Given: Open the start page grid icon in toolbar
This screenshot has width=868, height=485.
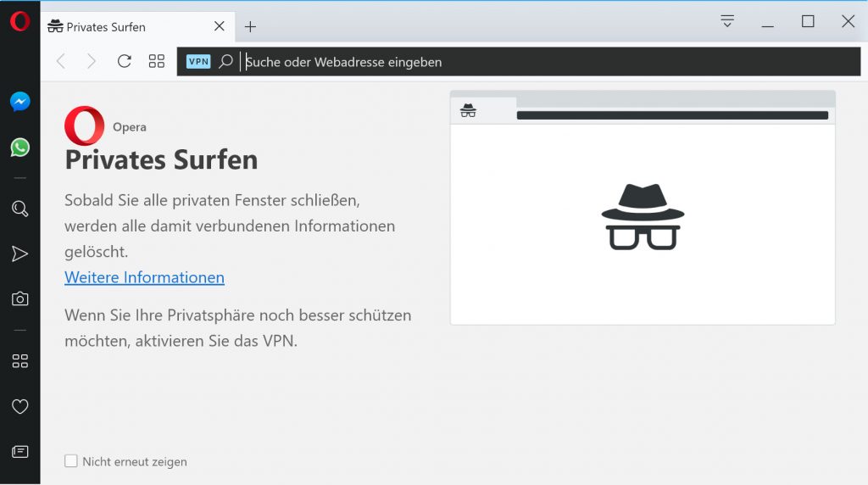Looking at the screenshot, I should pyautogui.click(x=157, y=61).
